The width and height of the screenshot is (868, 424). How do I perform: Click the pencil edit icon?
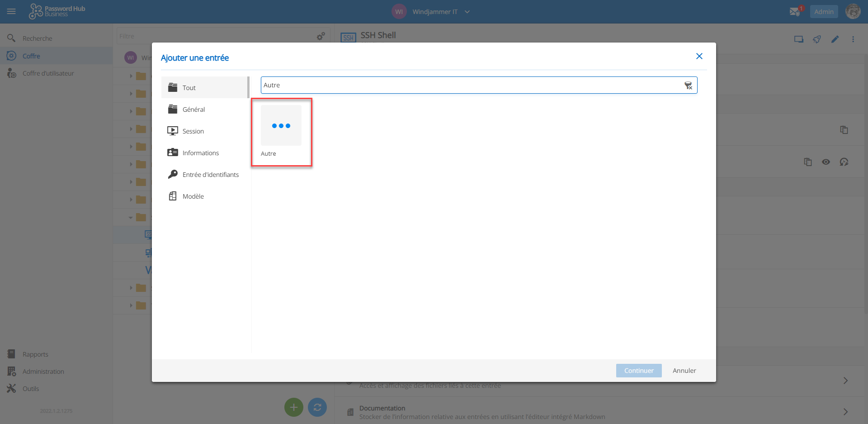835,39
